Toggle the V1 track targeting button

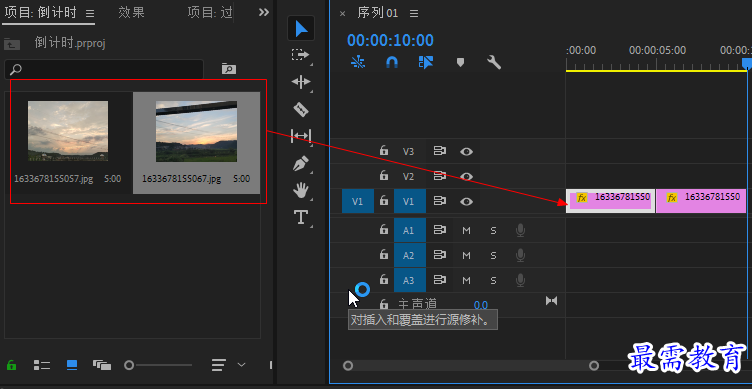point(410,201)
